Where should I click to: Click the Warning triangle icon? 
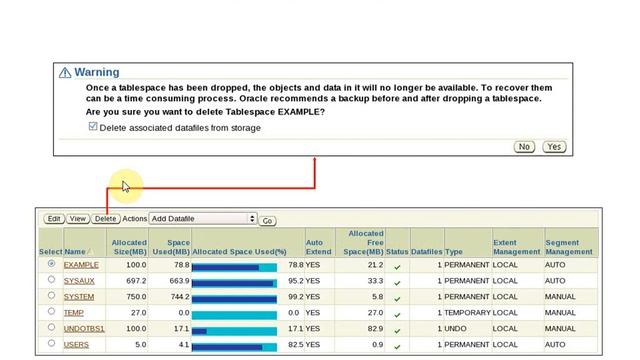pyautogui.click(x=65, y=73)
